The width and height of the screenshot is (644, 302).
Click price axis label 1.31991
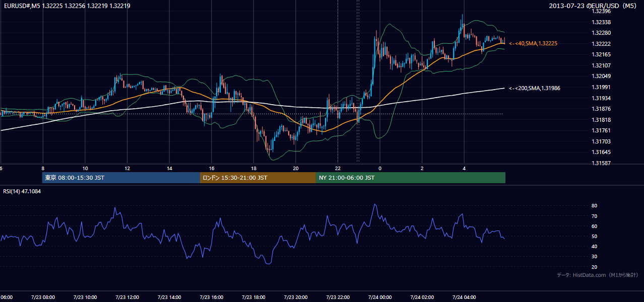(601, 87)
